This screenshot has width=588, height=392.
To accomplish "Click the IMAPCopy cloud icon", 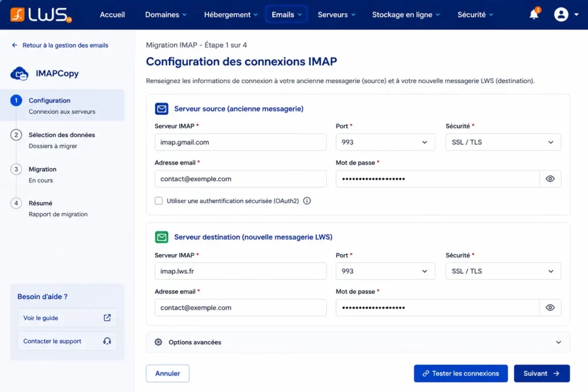I will click(x=20, y=73).
